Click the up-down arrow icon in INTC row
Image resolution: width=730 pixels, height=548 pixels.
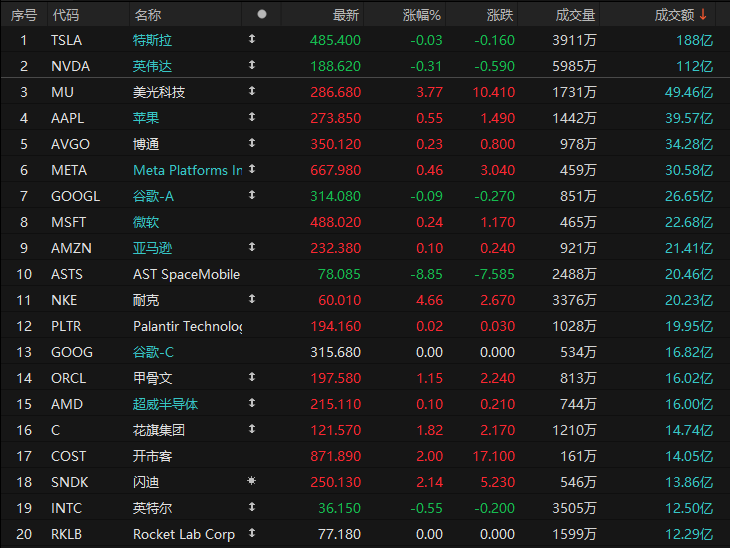point(252,507)
